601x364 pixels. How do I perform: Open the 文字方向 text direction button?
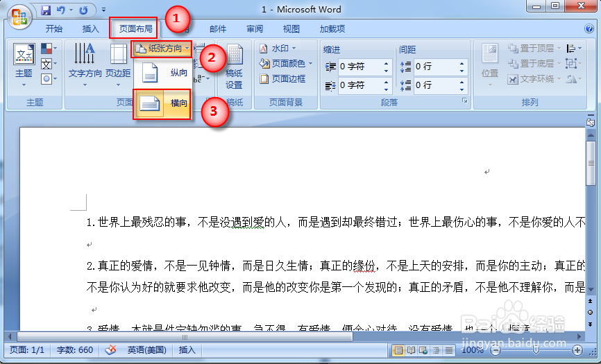point(85,64)
